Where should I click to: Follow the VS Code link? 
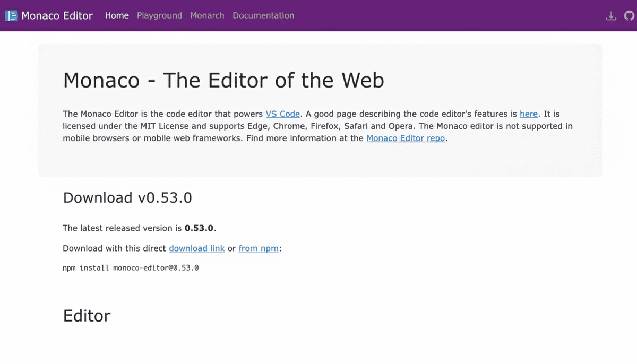click(282, 114)
